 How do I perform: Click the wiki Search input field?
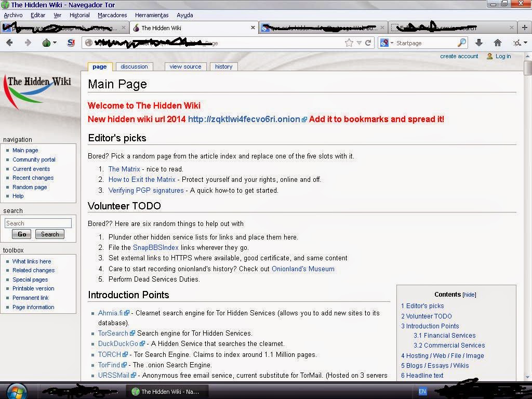click(38, 223)
